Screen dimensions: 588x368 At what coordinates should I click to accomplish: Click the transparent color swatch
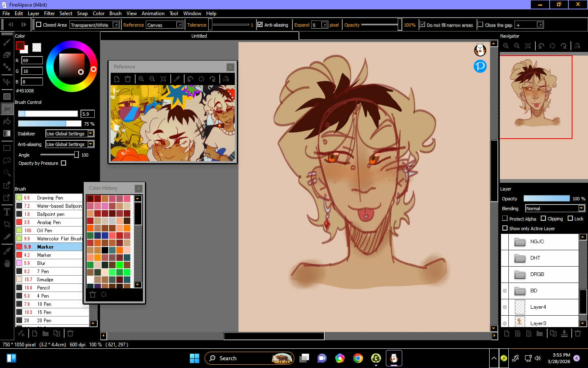pos(37,47)
